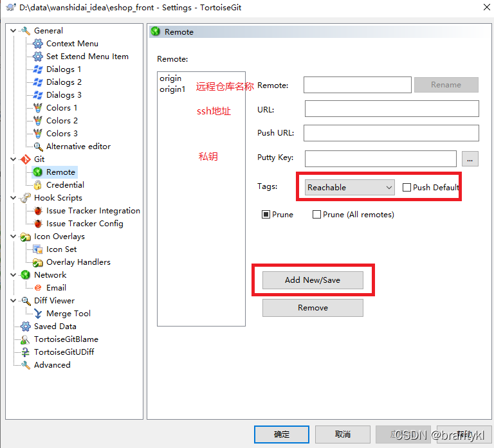Check Prune (All remotes) option

pos(316,215)
